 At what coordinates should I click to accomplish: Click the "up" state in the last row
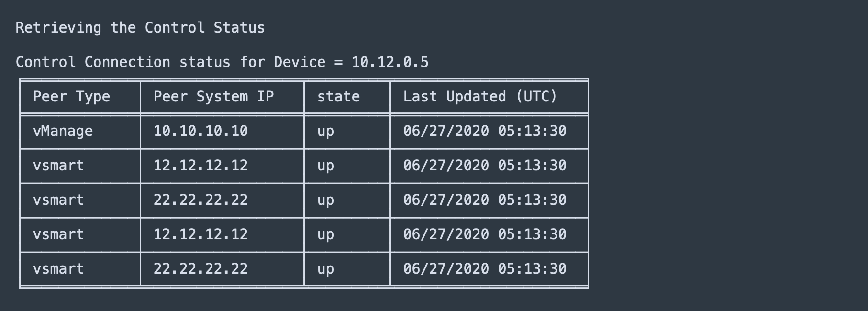[x=325, y=269]
